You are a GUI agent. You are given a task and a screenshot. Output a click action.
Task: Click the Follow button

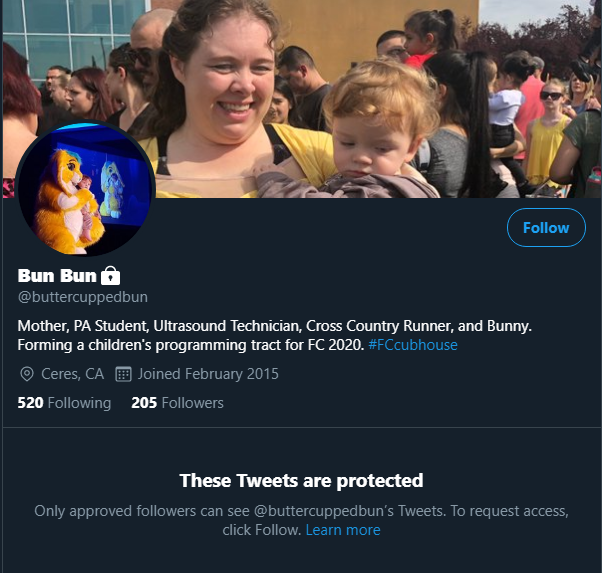pyautogui.click(x=546, y=227)
